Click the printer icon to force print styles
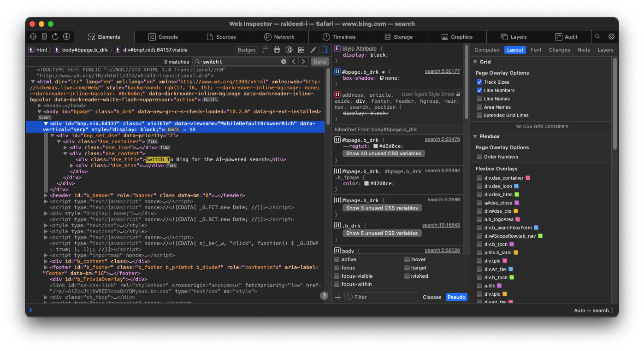Image resolution: width=644 pixels, height=351 pixels. [277, 50]
